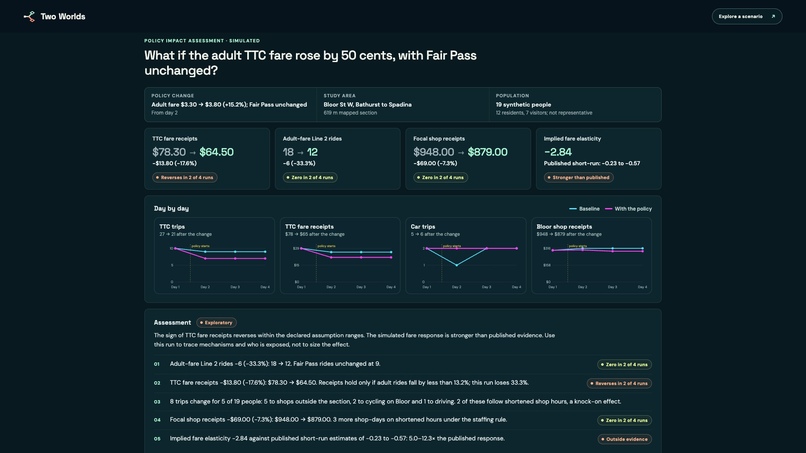Select the Focal shop receipts card
The height and width of the screenshot is (453, 806).
[468, 159]
